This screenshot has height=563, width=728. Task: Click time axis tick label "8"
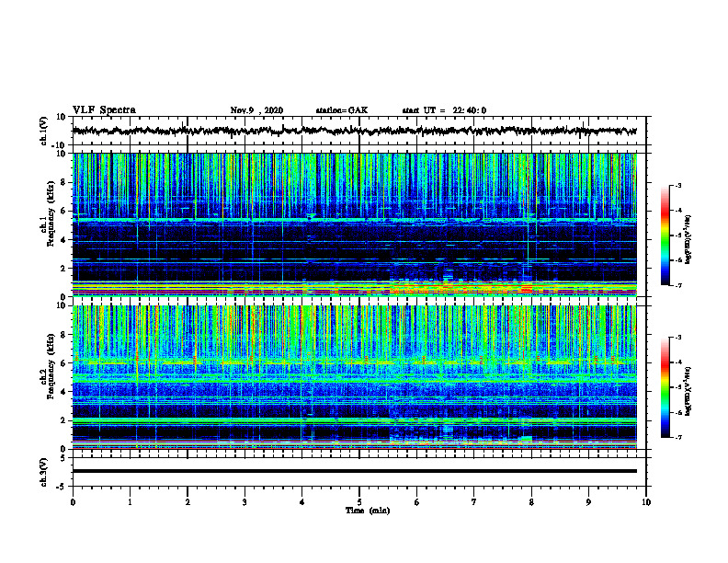point(531,502)
